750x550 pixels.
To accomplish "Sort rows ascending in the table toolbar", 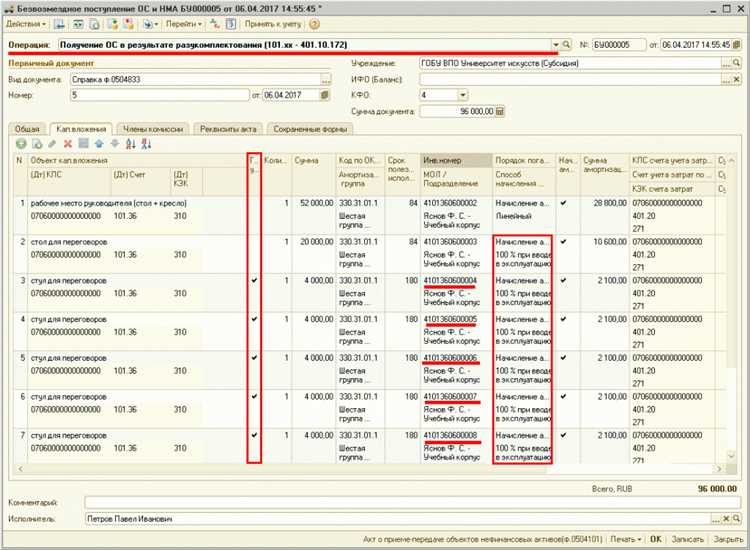I will tap(131, 143).
